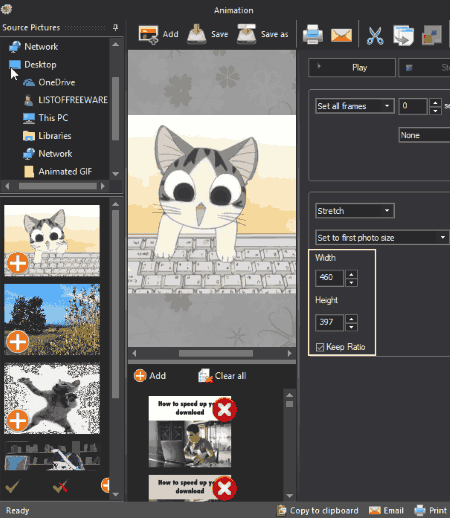This screenshot has height=518, width=450.
Task: Click the Play button
Action: pyautogui.click(x=352, y=68)
